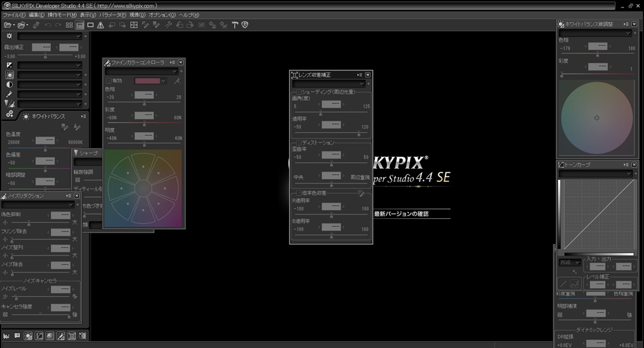Click the color paint tube icon
The width and height of the screenshot is (644, 348).
9,94
